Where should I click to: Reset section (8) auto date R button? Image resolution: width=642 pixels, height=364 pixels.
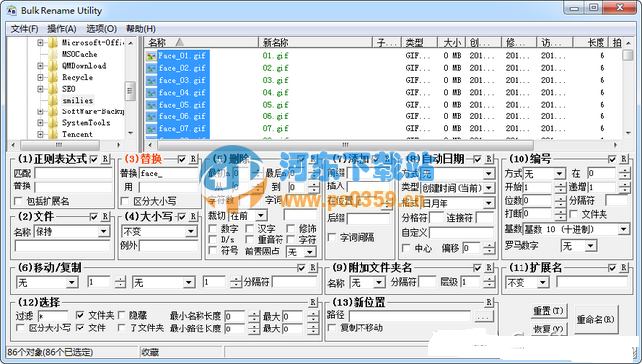pyautogui.click(x=489, y=159)
